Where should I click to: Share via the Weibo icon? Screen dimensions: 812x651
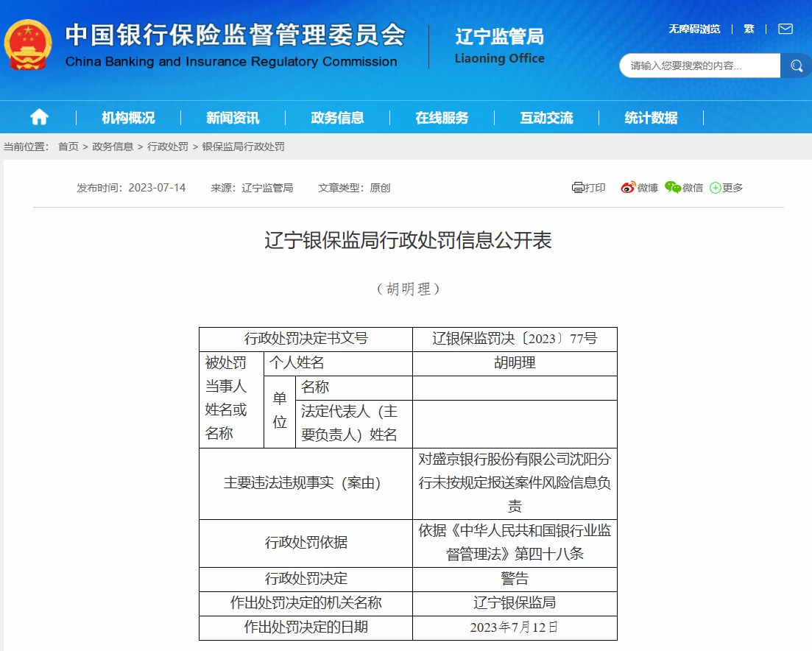coord(628,188)
